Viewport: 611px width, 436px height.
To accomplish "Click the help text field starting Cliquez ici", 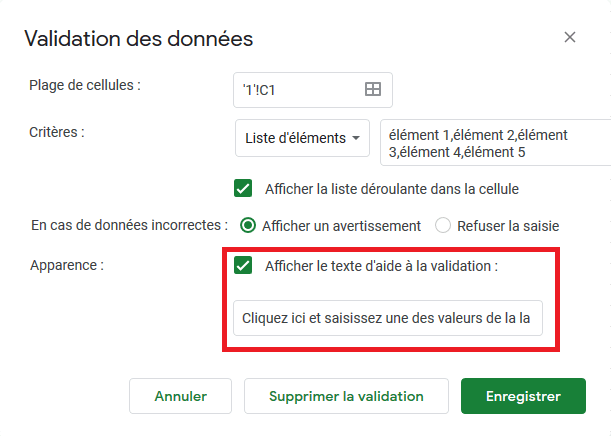I will 388,318.
